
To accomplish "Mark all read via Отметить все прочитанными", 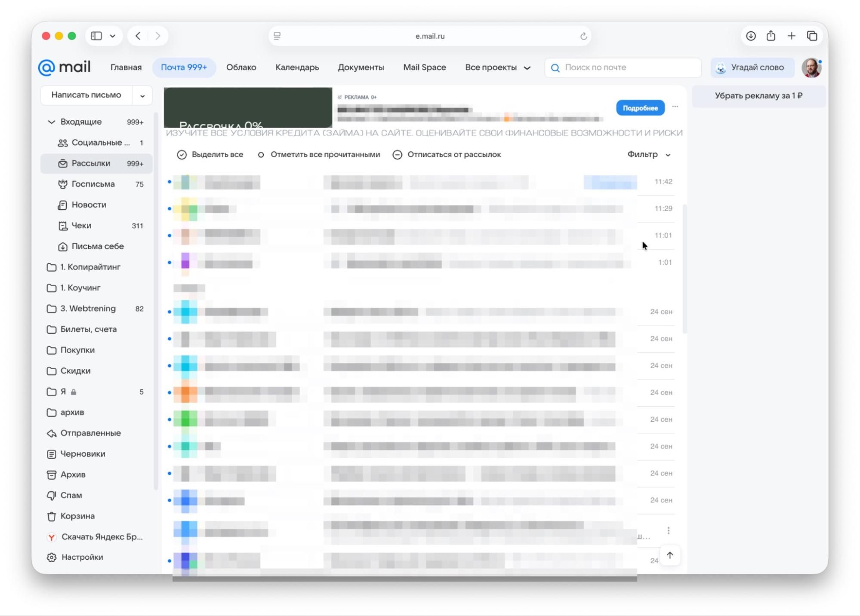I will [319, 155].
